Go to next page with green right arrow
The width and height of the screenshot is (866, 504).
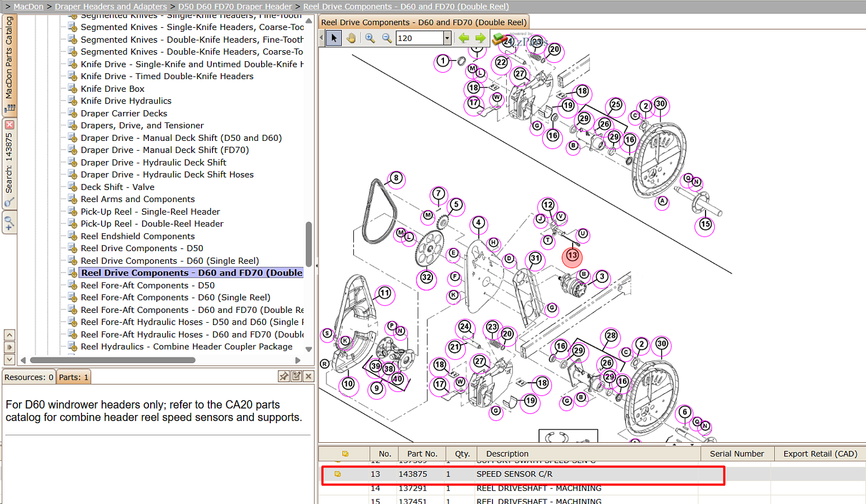pyautogui.click(x=480, y=38)
